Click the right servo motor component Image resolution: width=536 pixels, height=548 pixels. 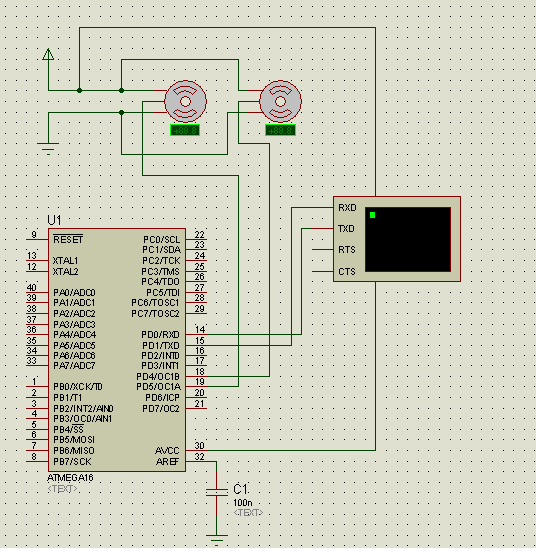coord(281,101)
